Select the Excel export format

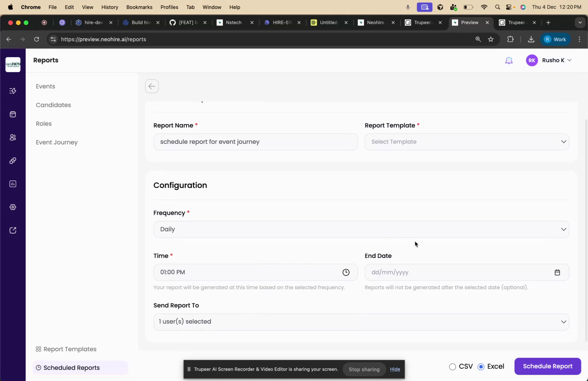(481, 367)
